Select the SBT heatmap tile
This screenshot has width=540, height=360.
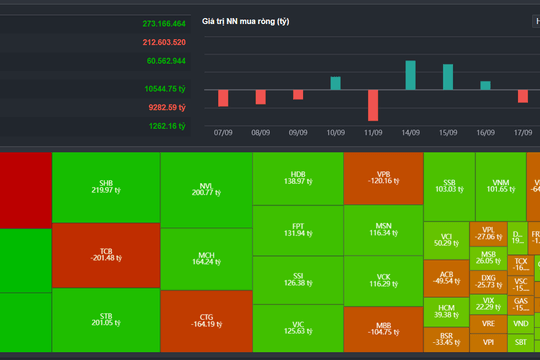tap(521, 343)
